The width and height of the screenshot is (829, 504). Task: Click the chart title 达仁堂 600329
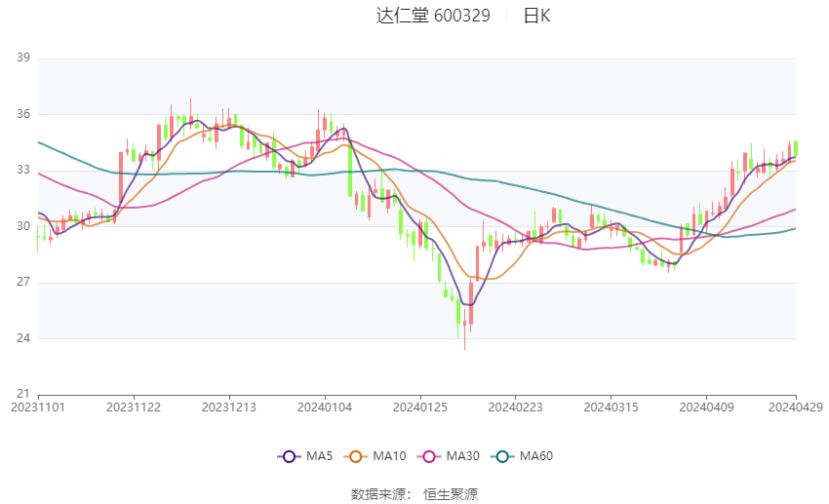pos(433,16)
